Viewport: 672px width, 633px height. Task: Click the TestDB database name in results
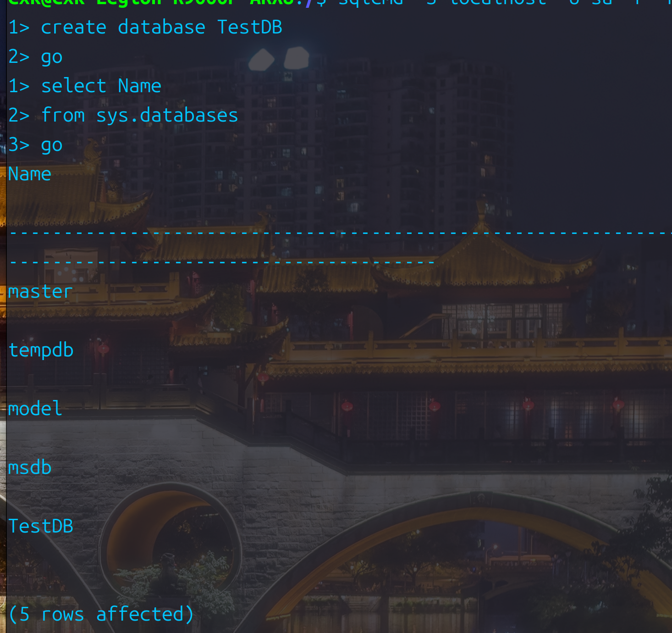(x=40, y=525)
